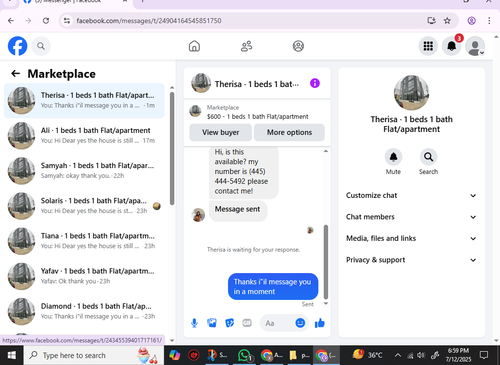
Task: Open Tiana conversation in list
Action: pyautogui.click(x=84, y=241)
